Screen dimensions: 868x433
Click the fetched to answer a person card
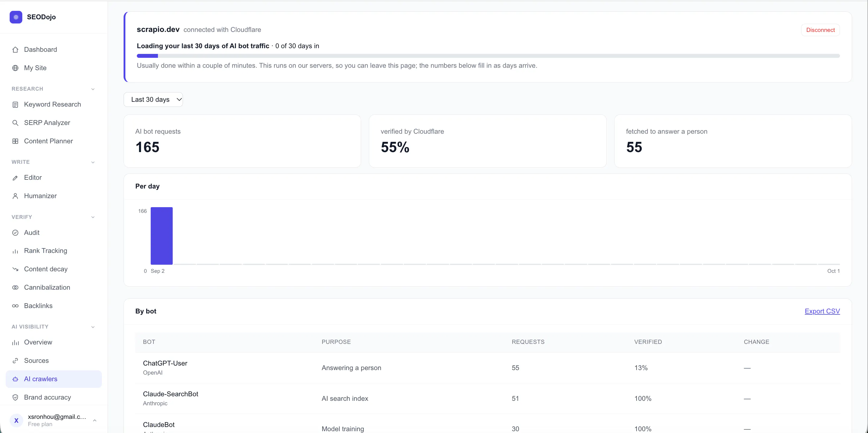733,141
